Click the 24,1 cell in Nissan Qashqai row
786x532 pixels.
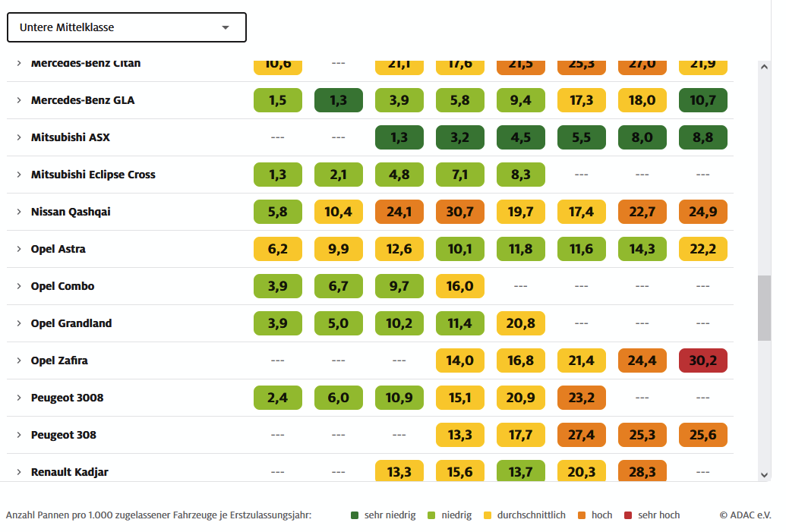[399, 212]
